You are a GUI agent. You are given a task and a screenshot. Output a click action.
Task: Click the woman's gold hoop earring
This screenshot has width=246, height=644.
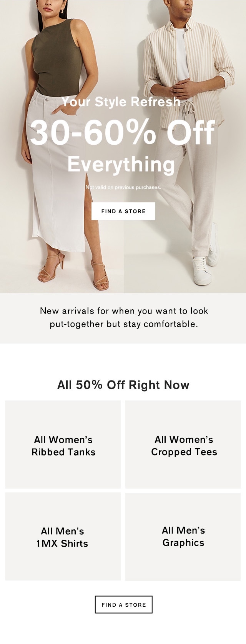61,12
